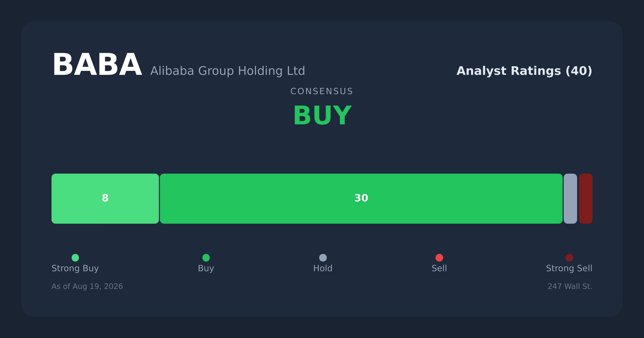Click the CONSENSUS label
The height and width of the screenshot is (338, 644).
(x=322, y=91)
